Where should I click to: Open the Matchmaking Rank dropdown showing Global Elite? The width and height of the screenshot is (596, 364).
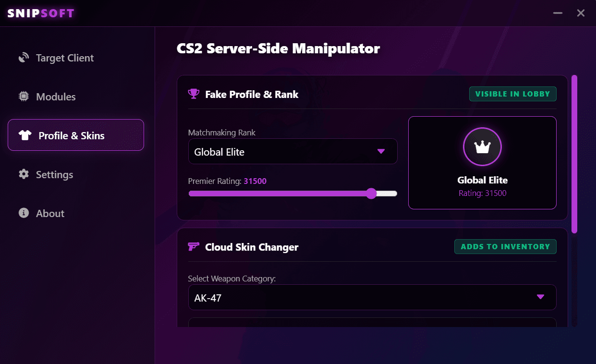pos(292,152)
